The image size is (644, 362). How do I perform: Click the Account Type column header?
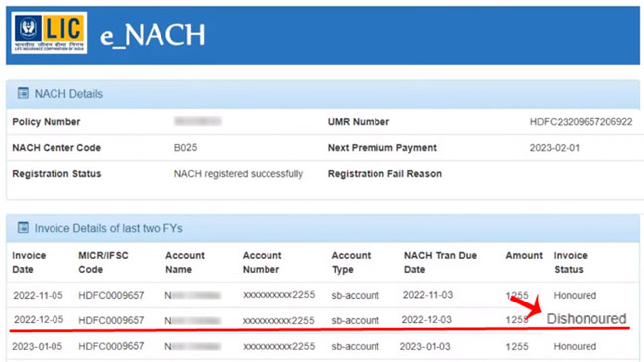point(351,262)
